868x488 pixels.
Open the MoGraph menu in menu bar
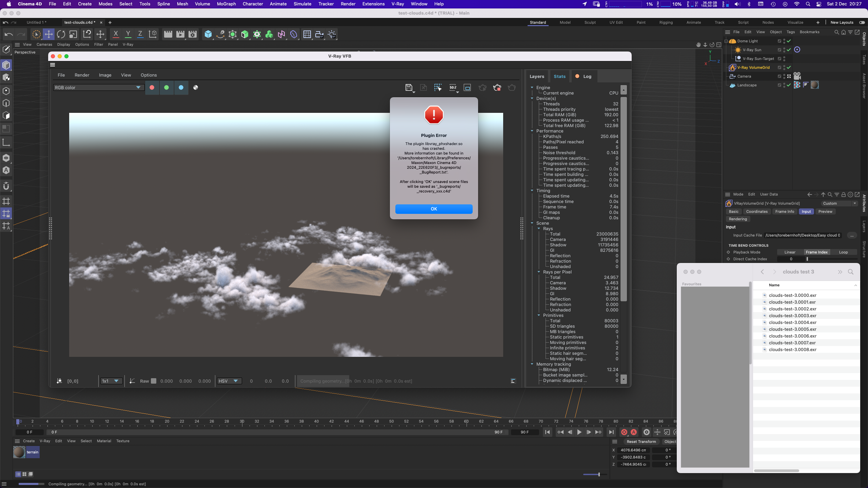(226, 4)
